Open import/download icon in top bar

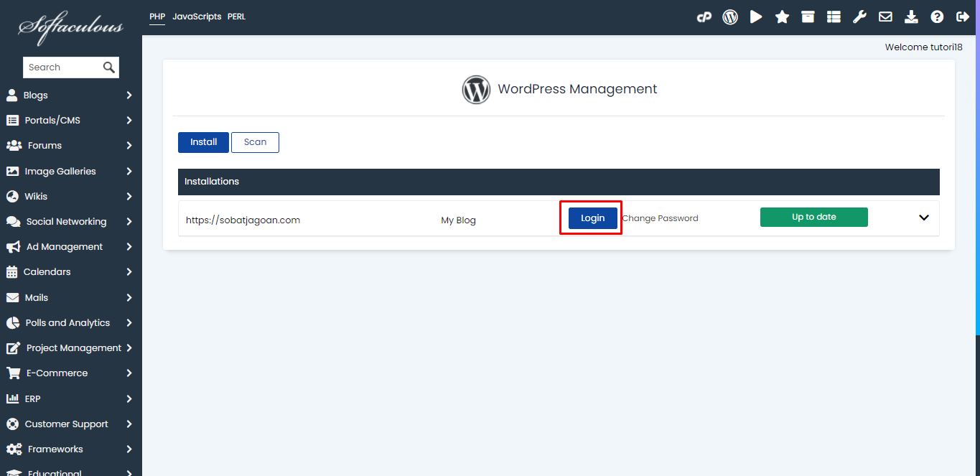click(911, 17)
